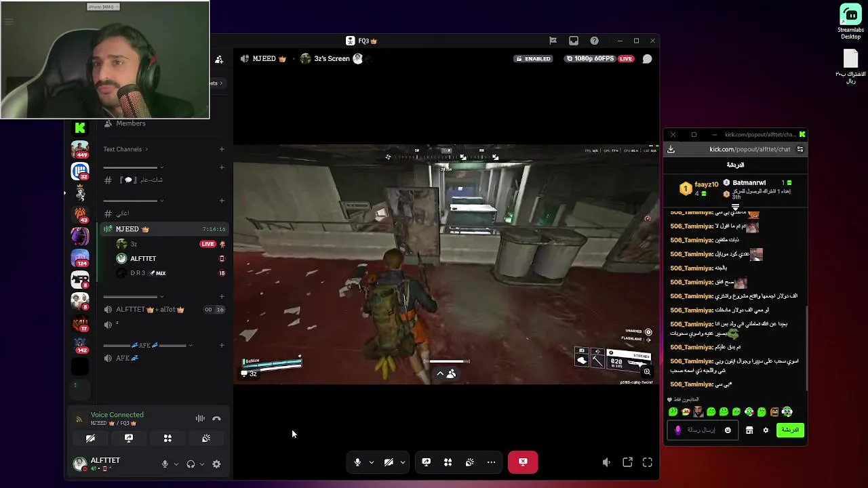
Task: Click the Kick chat URL bar
Action: pyautogui.click(x=749, y=149)
